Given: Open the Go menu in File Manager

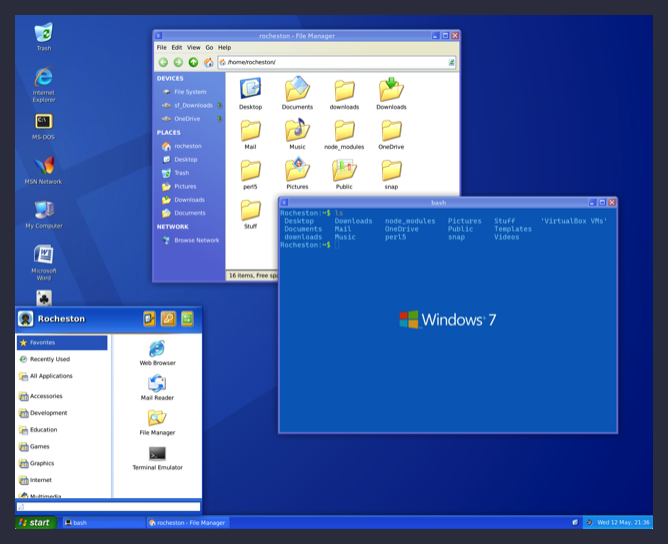Looking at the screenshot, I should (209, 47).
